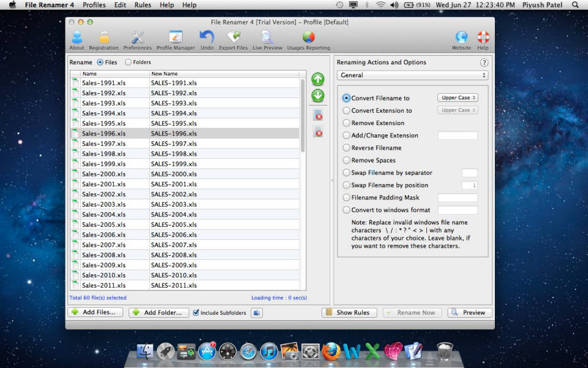
Task: Open the Upper Case dropdown for Convert Extension
Action: (458, 110)
